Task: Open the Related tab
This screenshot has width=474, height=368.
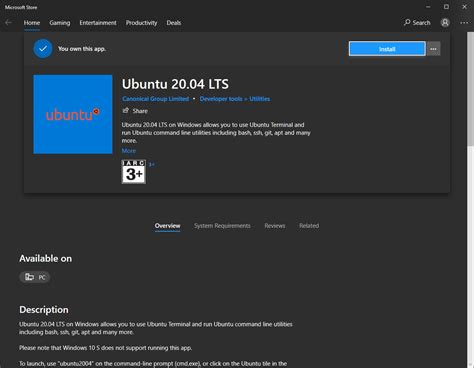Action: [309, 226]
